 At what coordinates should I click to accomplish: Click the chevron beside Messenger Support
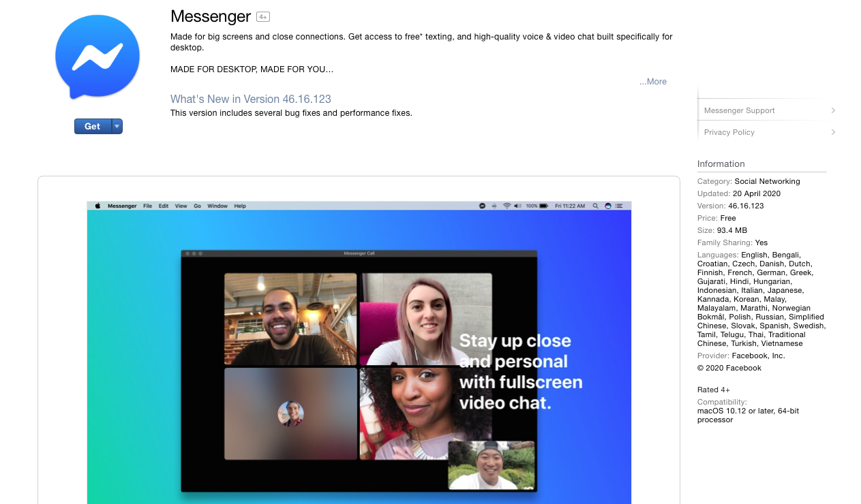(833, 110)
